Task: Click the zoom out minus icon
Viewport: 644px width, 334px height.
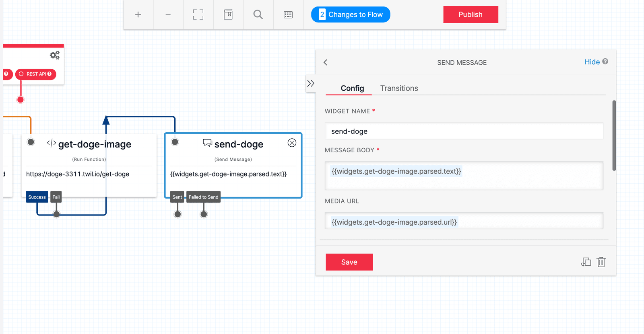Action: [x=168, y=15]
